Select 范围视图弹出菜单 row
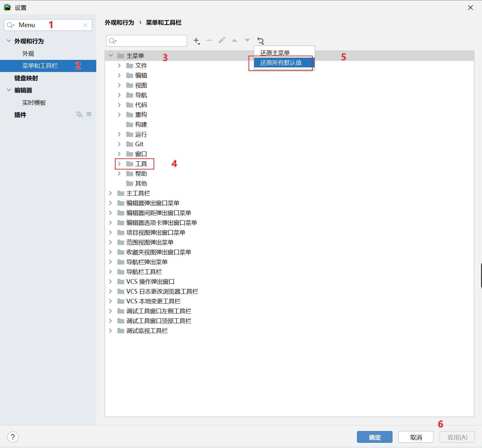Viewport: 482px width, 448px height. [x=289, y=242]
